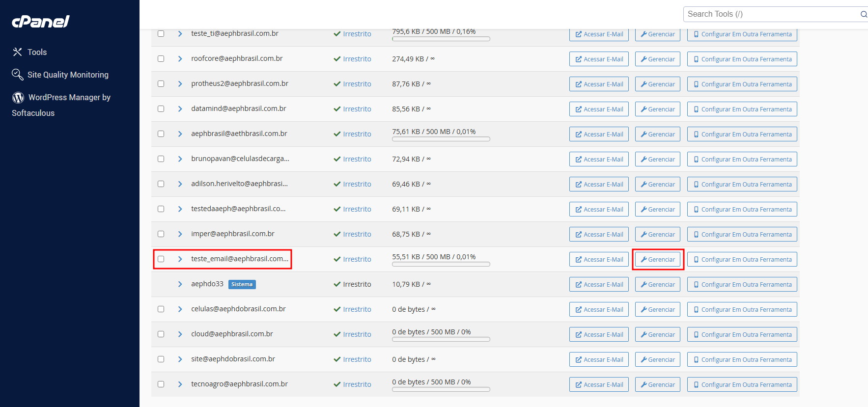The width and height of the screenshot is (868, 407).
Task: Click Gerenciar for adilson.herivelto account
Action: (658, 184)
